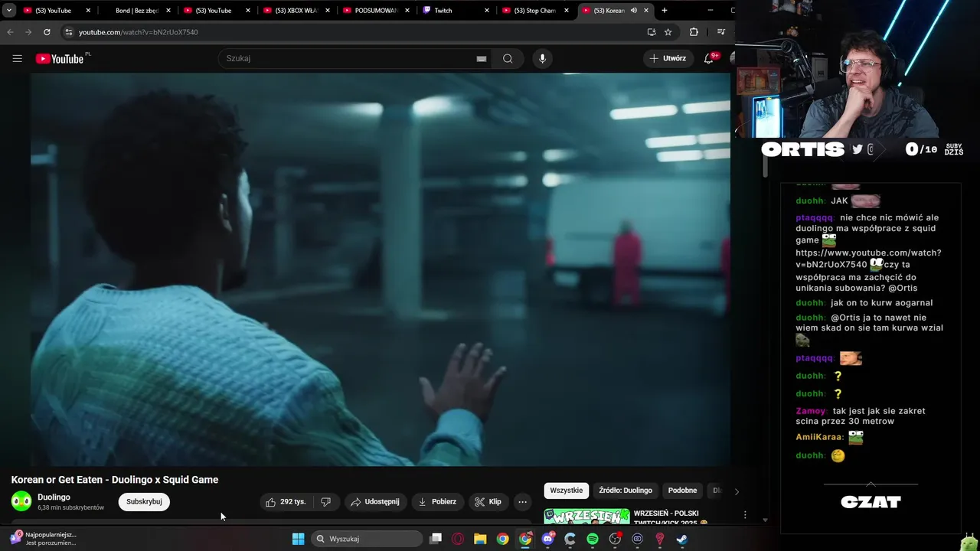Click the Chrome address bar URL
Screen dimensions: 980x551
click(x=139, y=32)
